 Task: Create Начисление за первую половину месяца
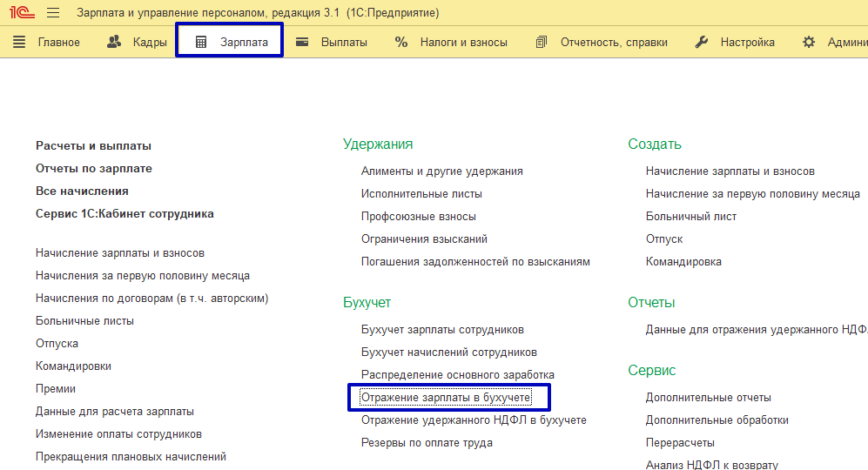(753, 194)
